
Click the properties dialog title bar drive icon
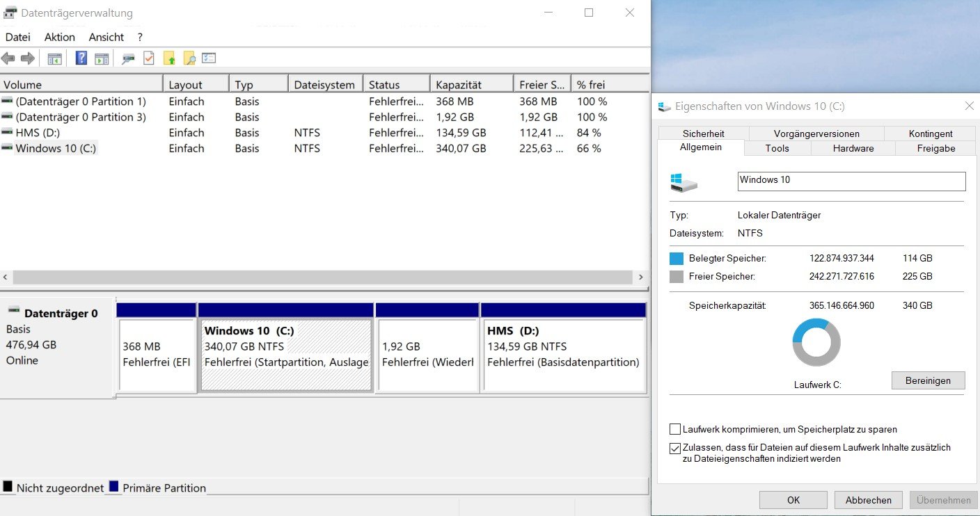click(x=665, y=106)
